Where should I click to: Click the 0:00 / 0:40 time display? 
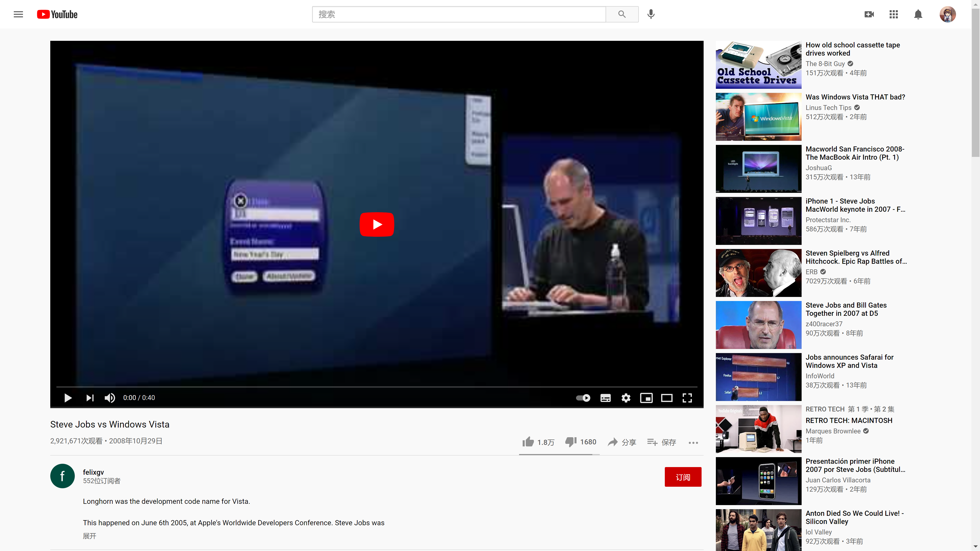tap(139, 398)
